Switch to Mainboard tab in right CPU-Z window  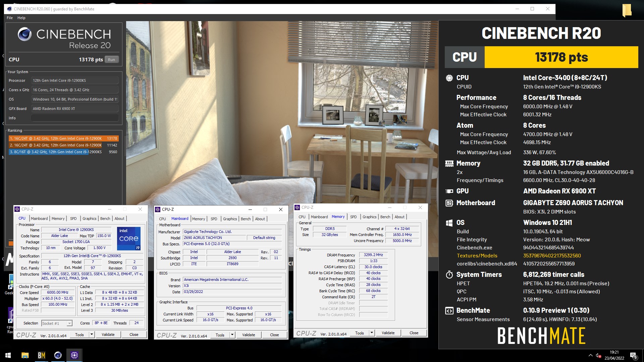[x=319, y=217]
